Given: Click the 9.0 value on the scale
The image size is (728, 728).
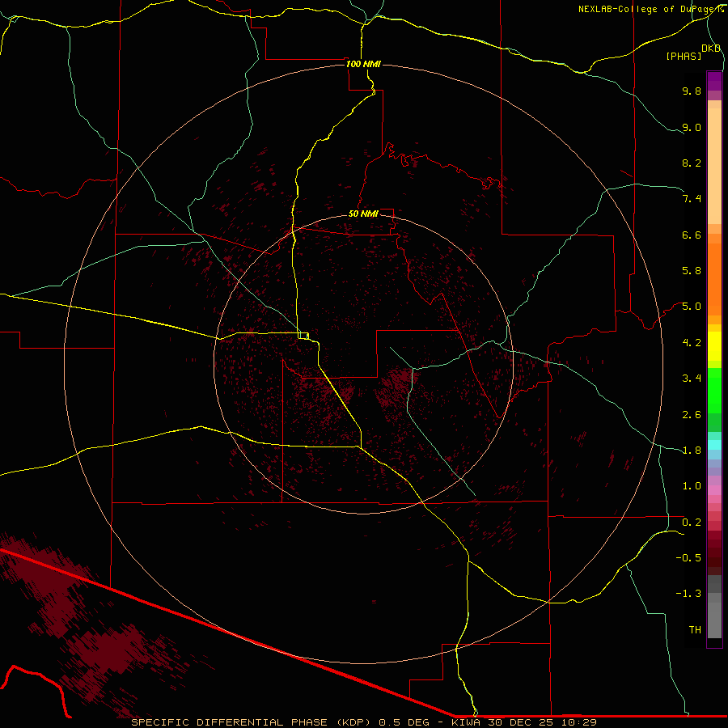Looking at the screenshot, I should click(692, 127).
